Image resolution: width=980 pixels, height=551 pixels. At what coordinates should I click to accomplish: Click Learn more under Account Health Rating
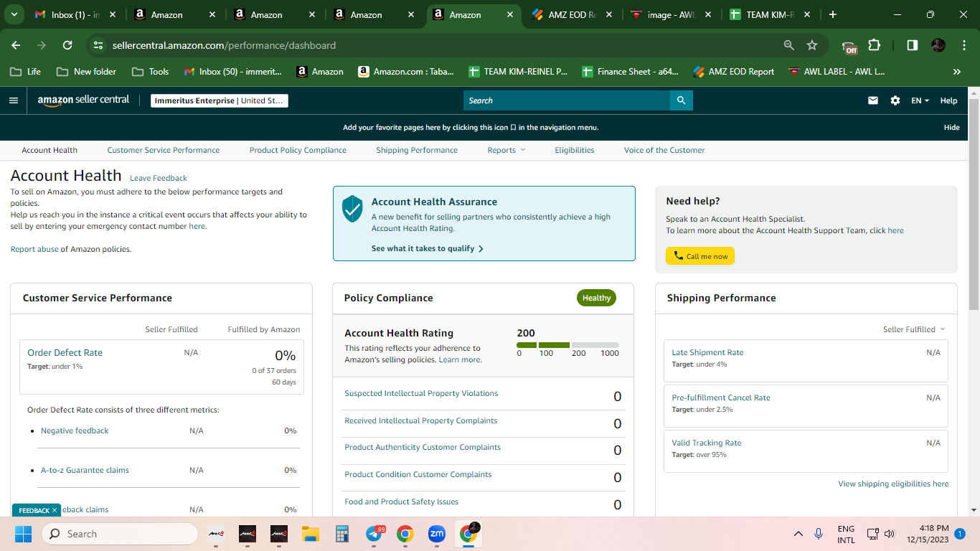[x=460, y=359]
